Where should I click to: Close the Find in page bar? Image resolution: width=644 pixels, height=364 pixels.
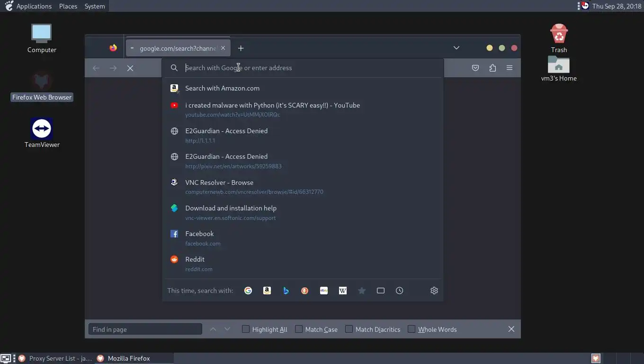tap(511, 329)
